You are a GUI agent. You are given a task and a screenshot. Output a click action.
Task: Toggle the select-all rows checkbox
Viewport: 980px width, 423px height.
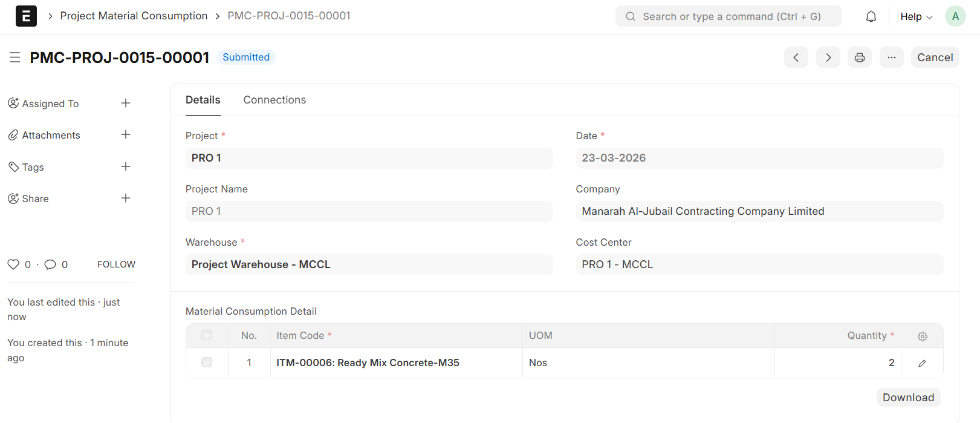[207, 335]
